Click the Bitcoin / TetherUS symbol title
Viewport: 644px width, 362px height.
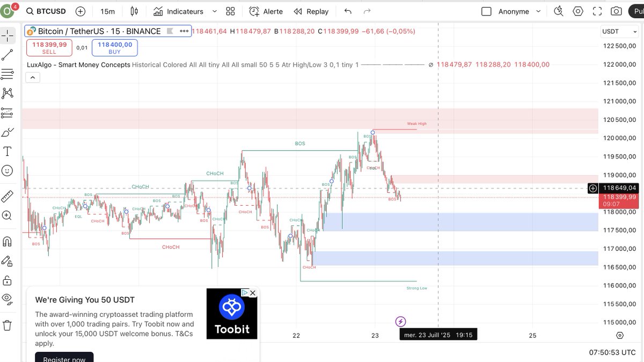click(x=99, y=31)
